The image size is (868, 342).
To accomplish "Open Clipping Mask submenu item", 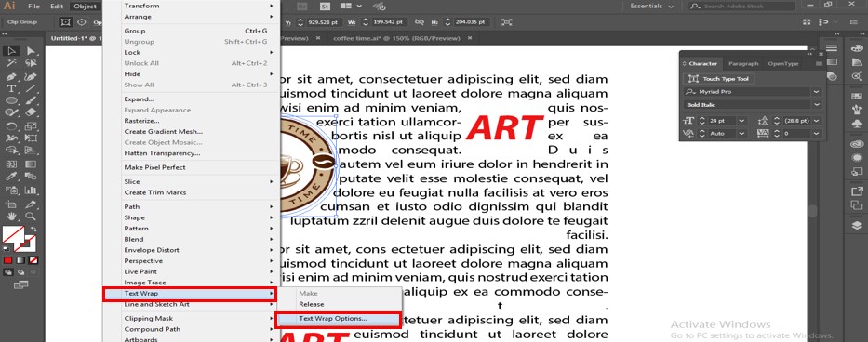I will pyautogui.click(x=192, y=318).
